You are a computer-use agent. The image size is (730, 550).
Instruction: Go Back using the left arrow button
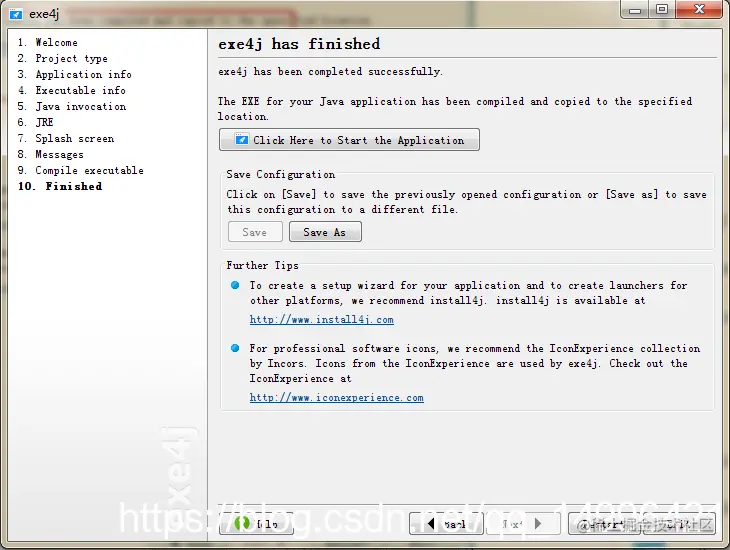pyautogui.click(x=446, y=523)
